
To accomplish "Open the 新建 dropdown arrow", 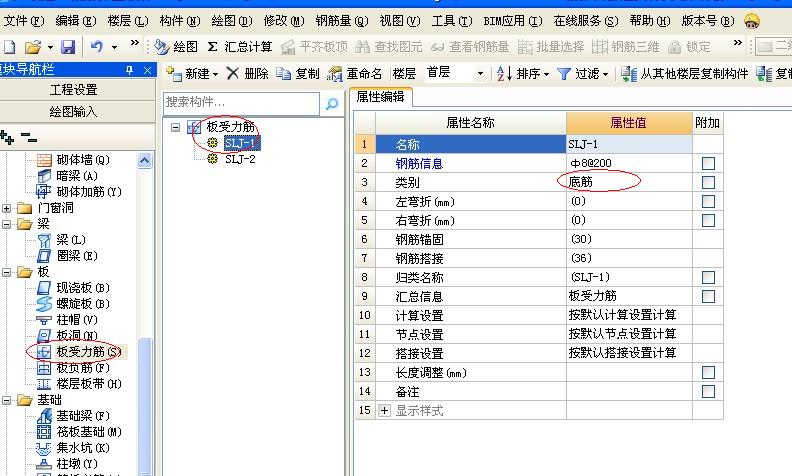I will 216,74.
